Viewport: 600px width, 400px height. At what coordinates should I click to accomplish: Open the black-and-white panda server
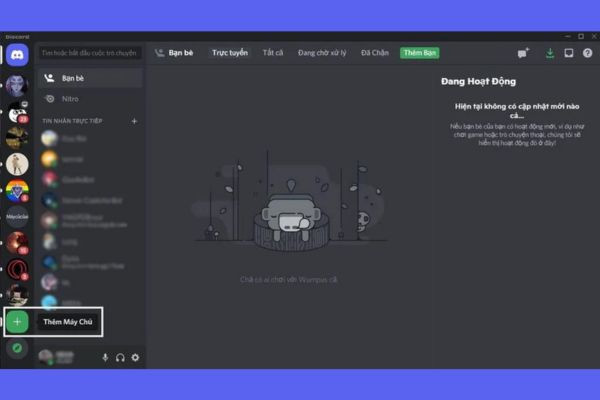[17, 112]
